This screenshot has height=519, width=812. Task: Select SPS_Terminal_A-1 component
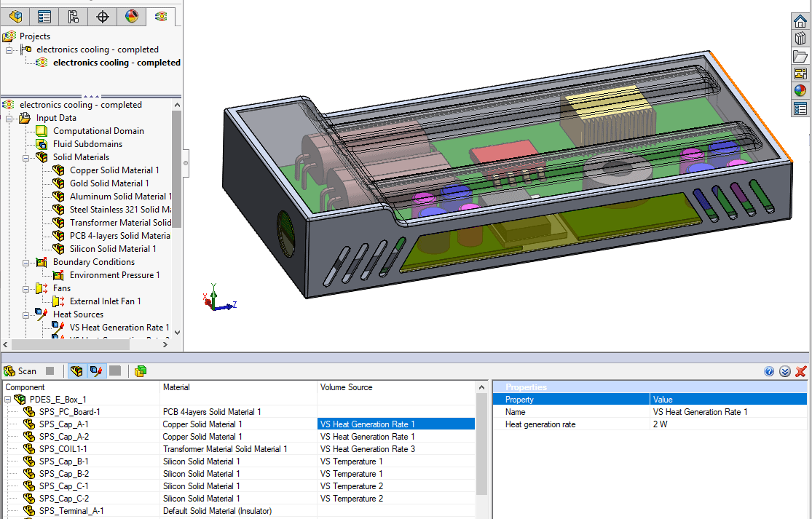point(71,511)
